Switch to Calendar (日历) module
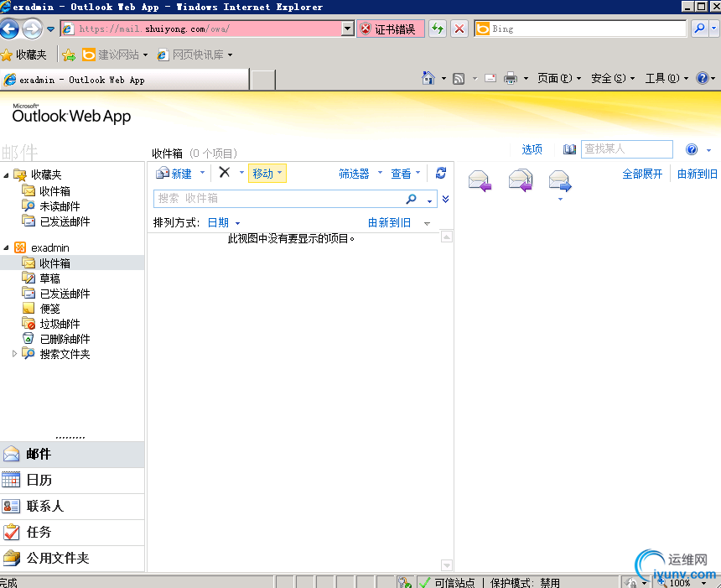 coord(72,481)
